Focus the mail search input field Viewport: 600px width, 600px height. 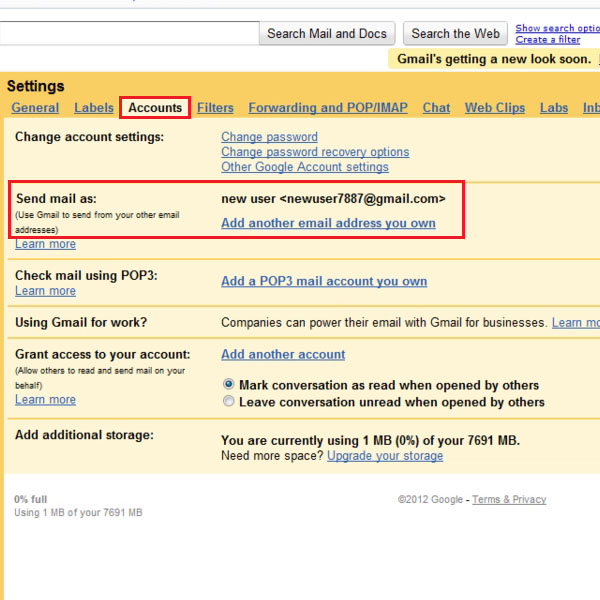pos(129,33)
